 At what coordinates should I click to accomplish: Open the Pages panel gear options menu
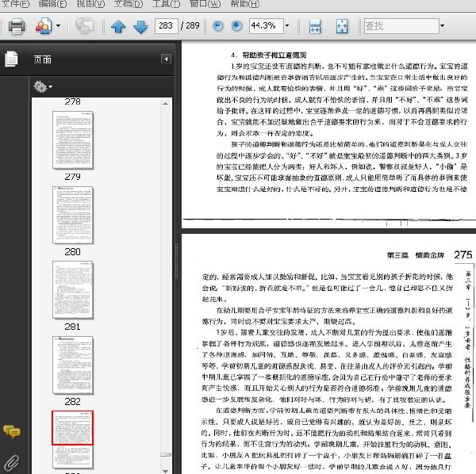click(43, 87)
